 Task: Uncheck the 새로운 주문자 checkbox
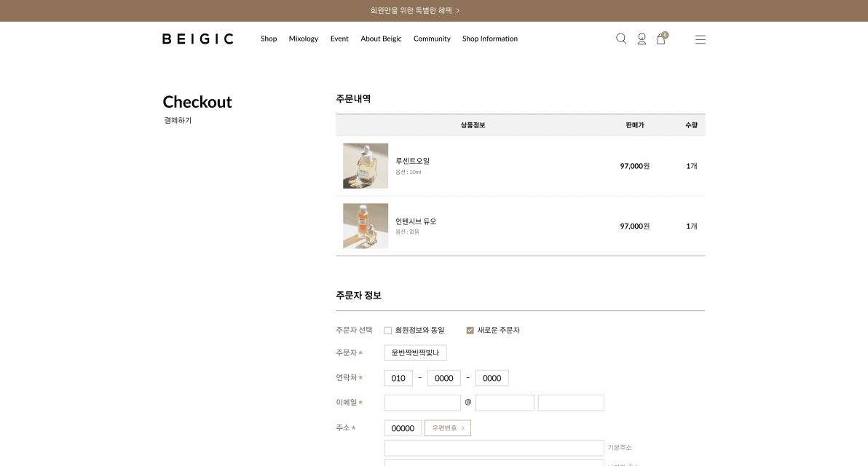[470, 330]
